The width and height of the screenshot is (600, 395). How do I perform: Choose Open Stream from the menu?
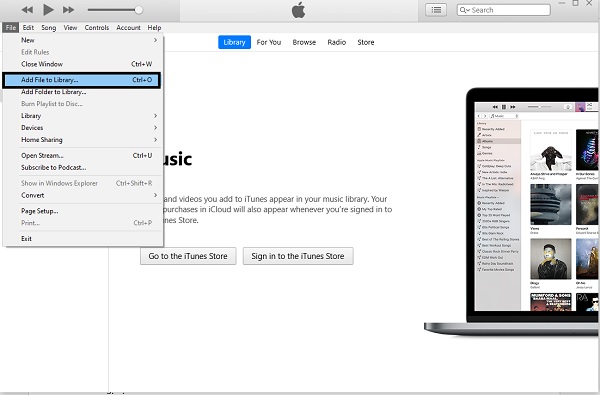point(83,155)
